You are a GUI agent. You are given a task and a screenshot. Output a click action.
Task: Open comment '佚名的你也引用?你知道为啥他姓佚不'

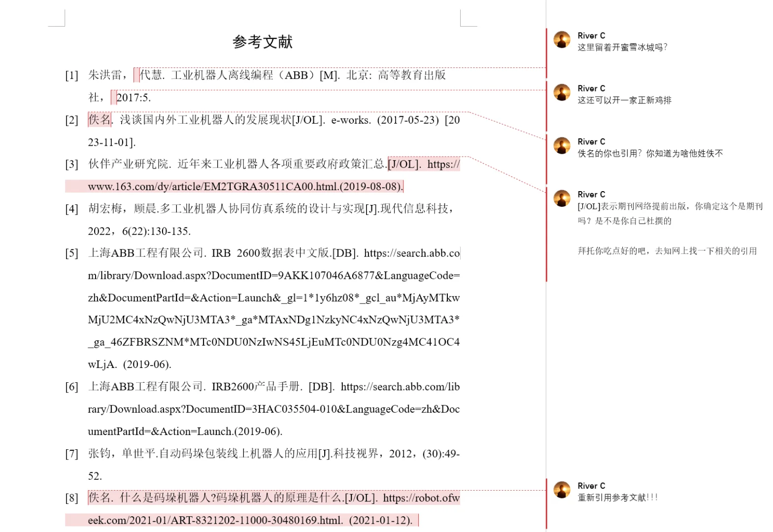650,153
